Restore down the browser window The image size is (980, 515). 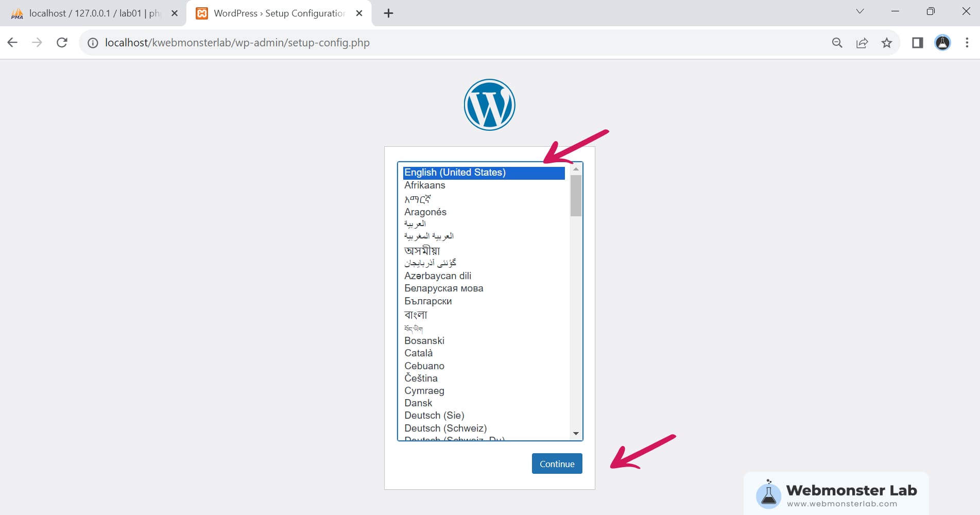[931, 11]
